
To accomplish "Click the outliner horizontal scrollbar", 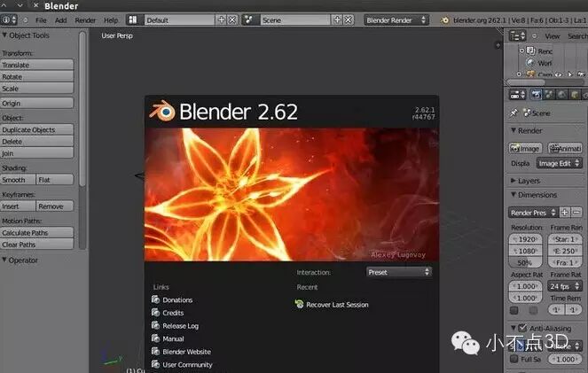I will point(545,82).
